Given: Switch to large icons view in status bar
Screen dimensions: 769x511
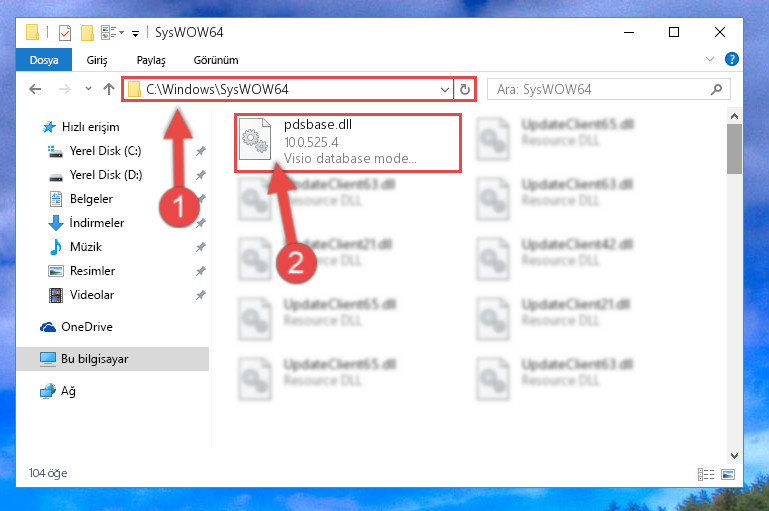Looking at the screenshot, I should tap(728, 474).
